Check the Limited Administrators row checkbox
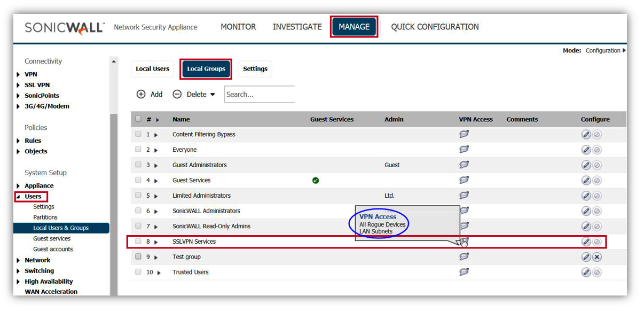The image size is (644, 311). pyautogui.click(x=139, y=195)
